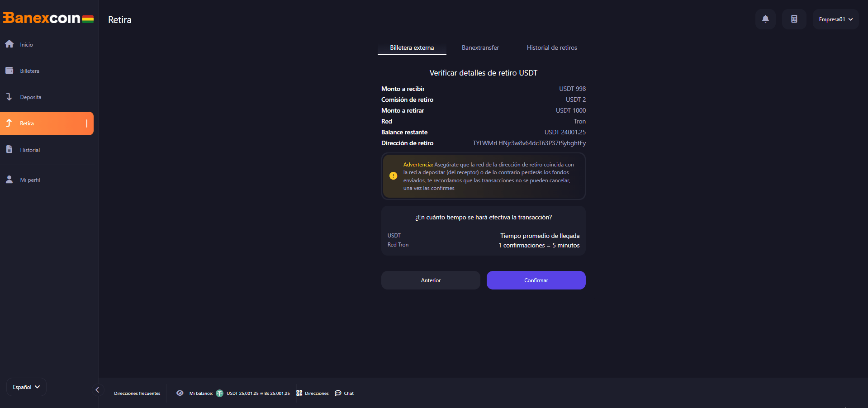Go back with the Anterior button

[x=431, y=280]
